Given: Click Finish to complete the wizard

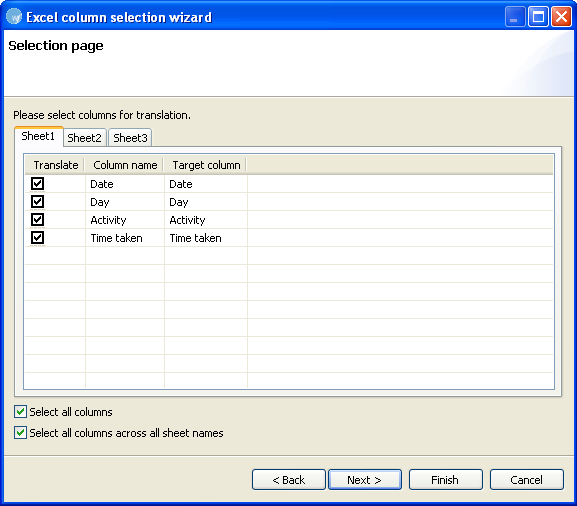Looking at the screenshot, I should pos(446,480).
